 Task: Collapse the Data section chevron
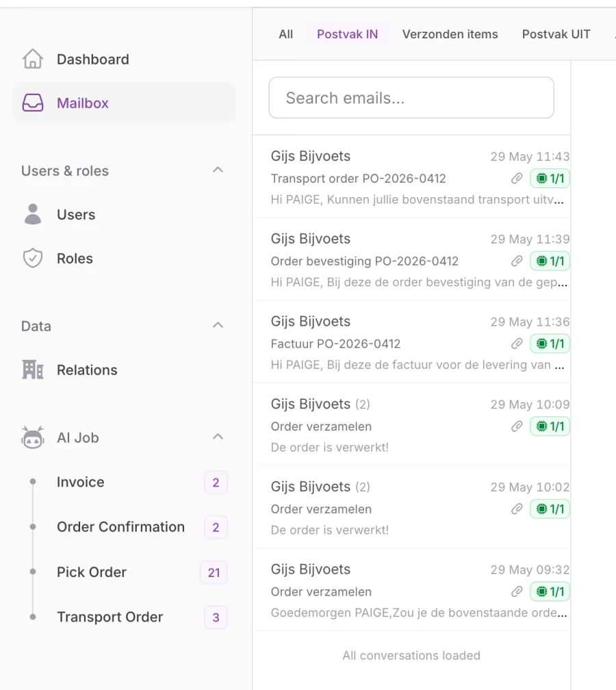(218, 325)
